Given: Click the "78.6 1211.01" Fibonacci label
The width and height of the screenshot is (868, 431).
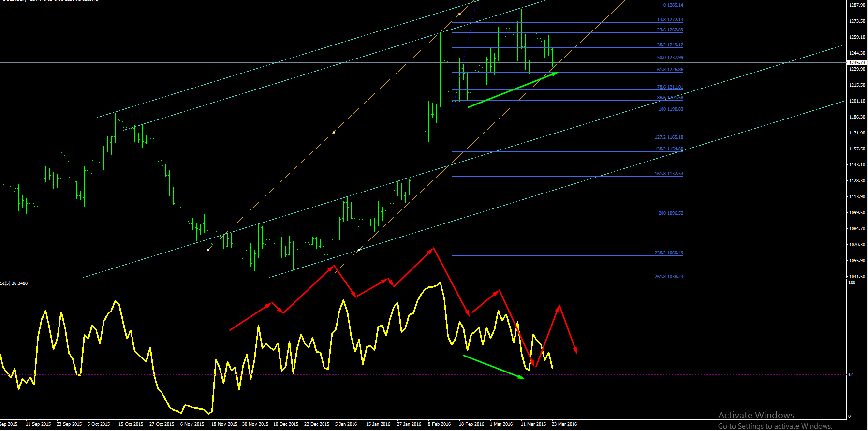Looking at the screenshot, I should [x=670, y=87].
